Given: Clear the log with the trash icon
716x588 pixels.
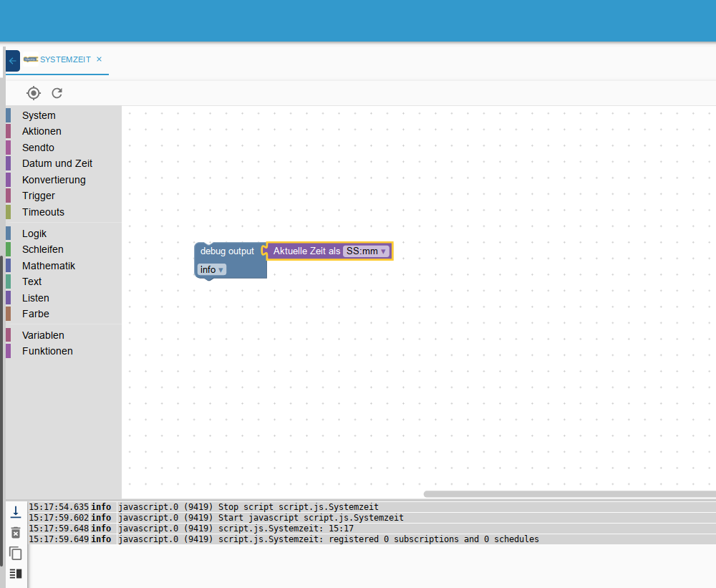Looking at the screenshot, I should [15, 533].
